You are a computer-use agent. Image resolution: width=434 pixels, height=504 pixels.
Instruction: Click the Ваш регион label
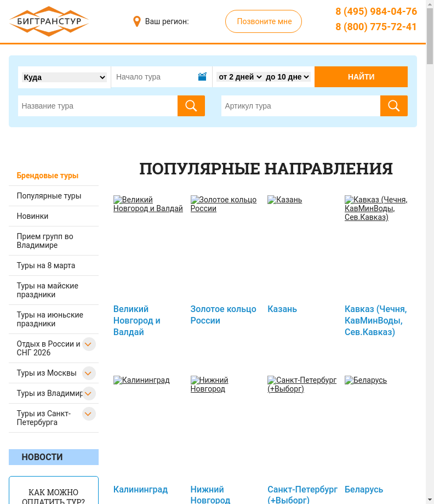click(167, 21)
